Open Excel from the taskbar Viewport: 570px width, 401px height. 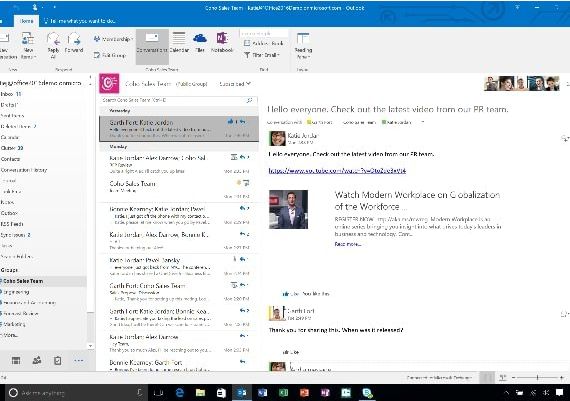283,393
